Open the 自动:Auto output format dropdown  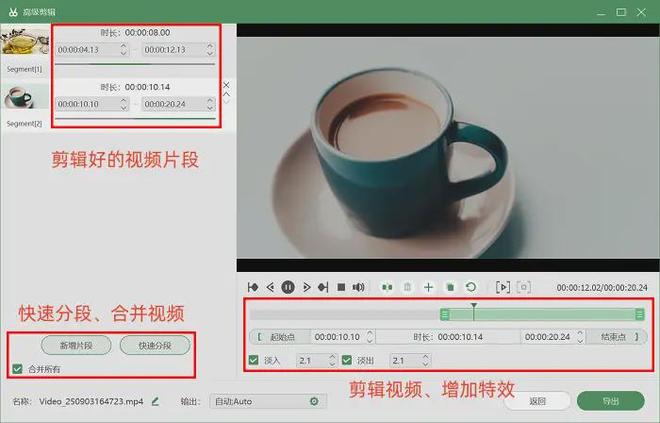(x=258, y=401)
